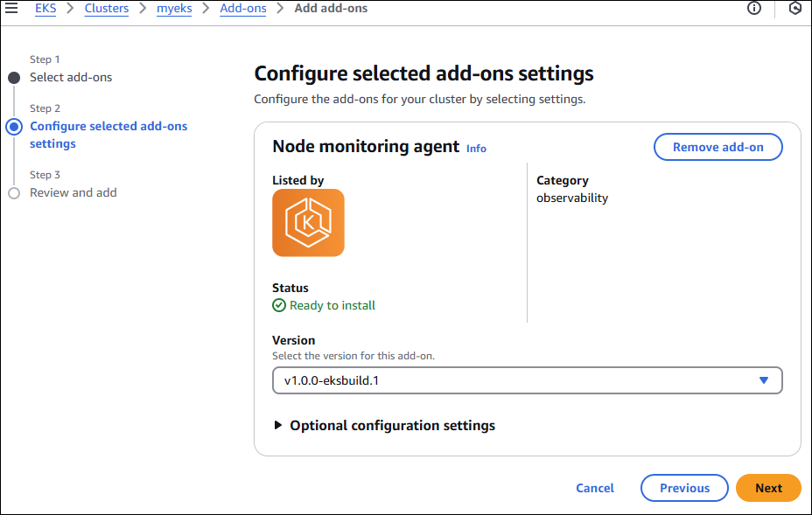This screenshot has width=812, height=515.
Task: Click 'Ready to install' status text
Action: click(332, 305)
